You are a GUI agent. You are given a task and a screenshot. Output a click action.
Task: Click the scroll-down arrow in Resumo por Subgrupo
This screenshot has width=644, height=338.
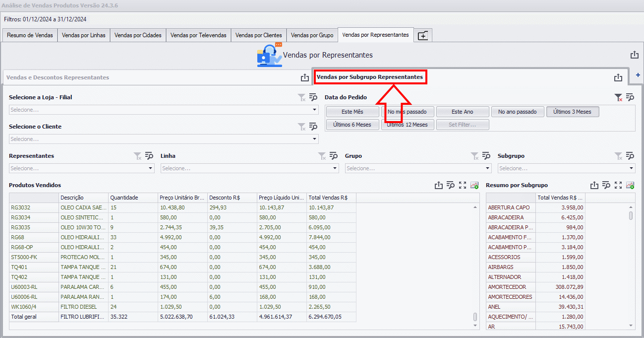point(631,326)
